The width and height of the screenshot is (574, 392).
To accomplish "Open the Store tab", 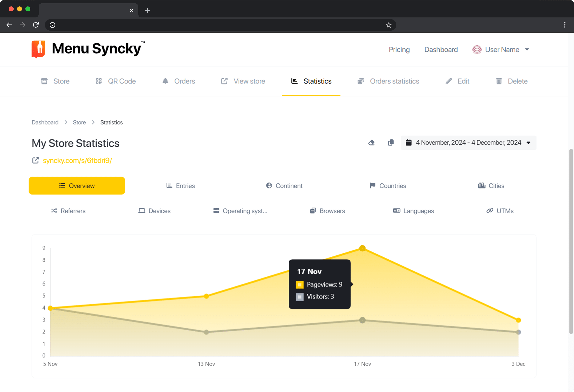I will tap(55, 81).
